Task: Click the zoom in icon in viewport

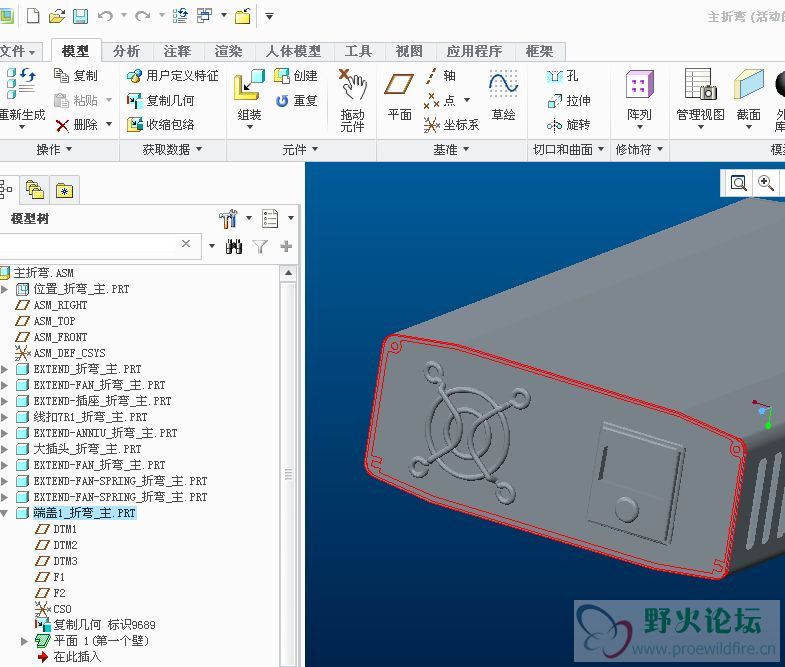Action: [766, 183]
